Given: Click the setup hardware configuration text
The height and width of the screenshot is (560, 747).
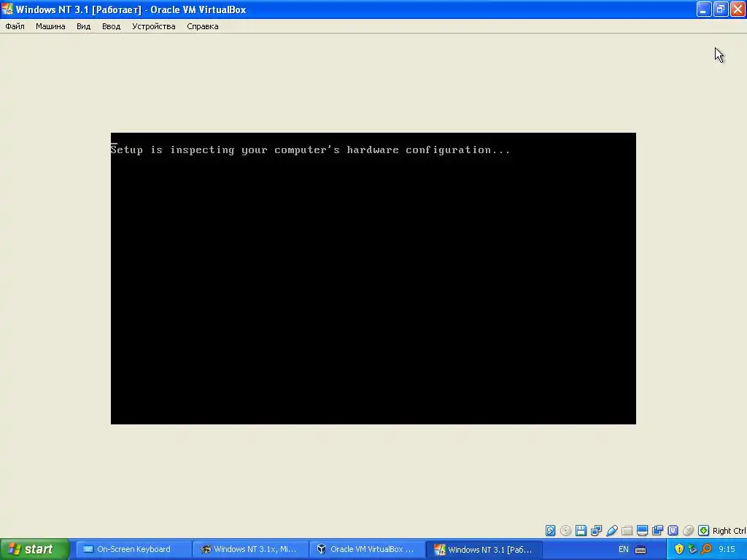Looking at the screenshot, I should tap(310, 150).
